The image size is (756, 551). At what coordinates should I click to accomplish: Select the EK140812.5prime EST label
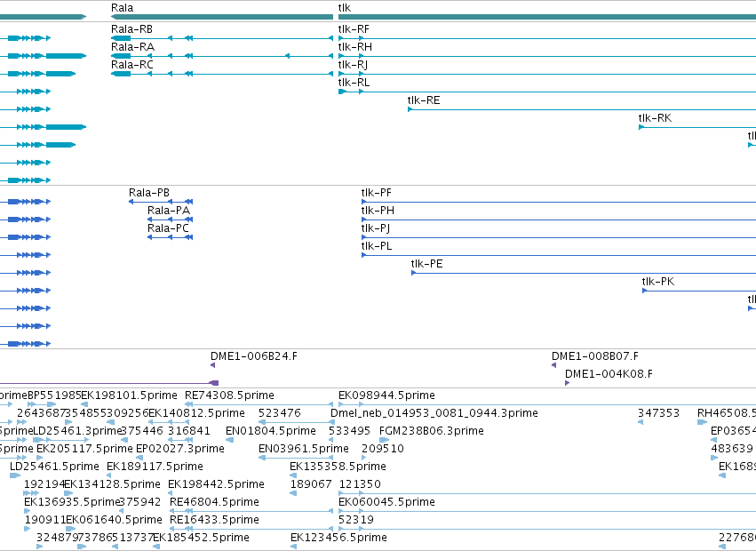(x=196, y=413)
